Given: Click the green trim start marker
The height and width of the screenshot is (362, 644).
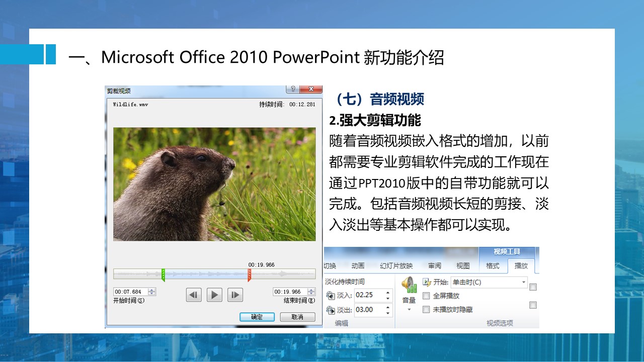Looking at the screenshot, I should point(163,275).
